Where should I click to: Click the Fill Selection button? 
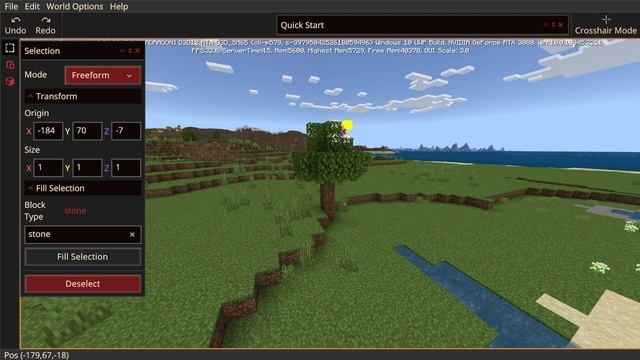click(x=83, y=257)
